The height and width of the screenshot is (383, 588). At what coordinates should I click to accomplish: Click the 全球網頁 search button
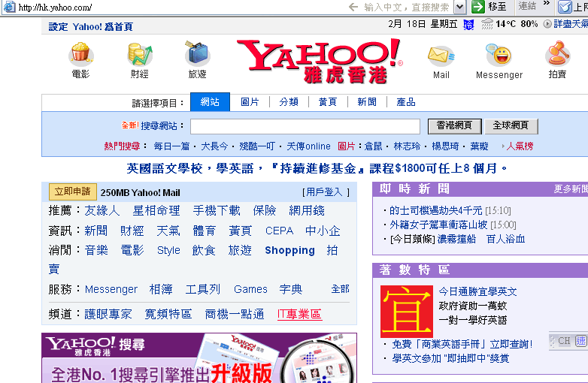coord(511,126)
